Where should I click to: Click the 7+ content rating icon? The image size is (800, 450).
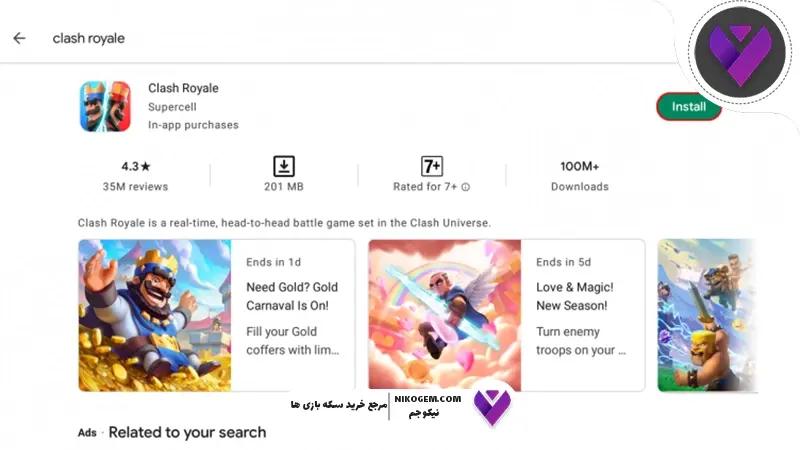(x=432, y=166)
